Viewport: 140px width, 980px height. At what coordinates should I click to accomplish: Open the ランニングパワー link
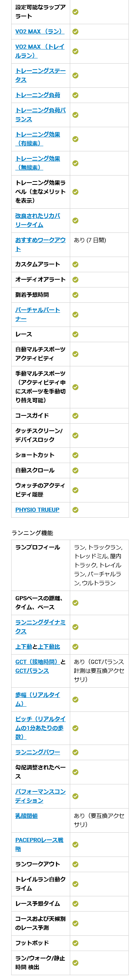(38, 752)
